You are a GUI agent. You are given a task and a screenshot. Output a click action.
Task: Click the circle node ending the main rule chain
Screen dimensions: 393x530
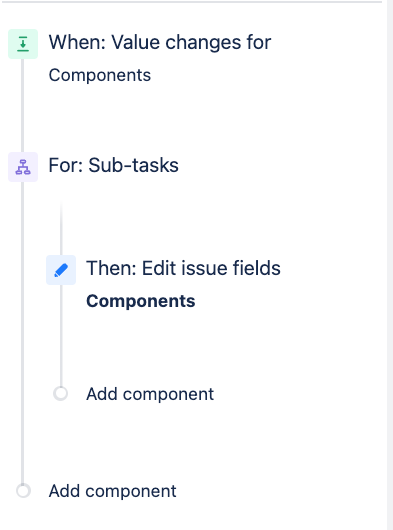[x=23, y=491]
